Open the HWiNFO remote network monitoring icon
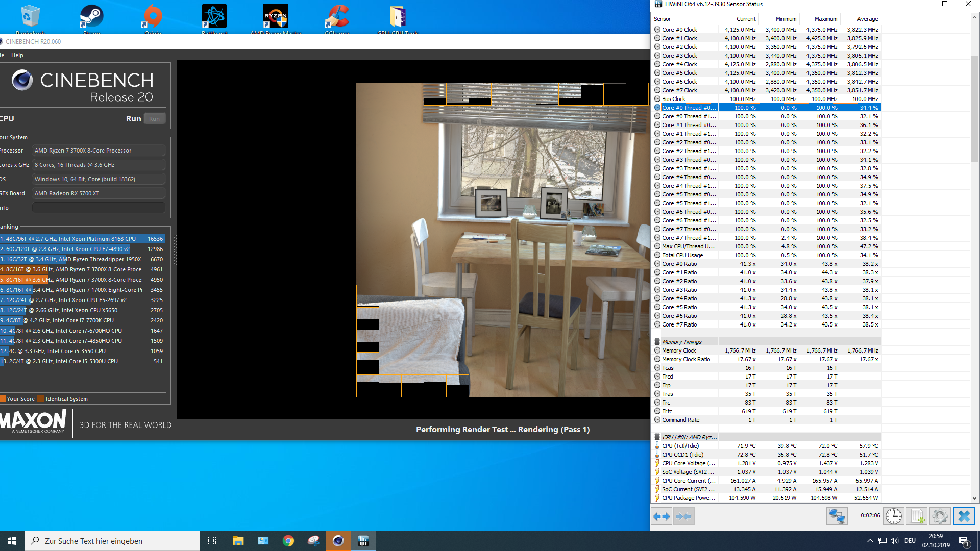980x551 pixels. click(x=837, y=516)
